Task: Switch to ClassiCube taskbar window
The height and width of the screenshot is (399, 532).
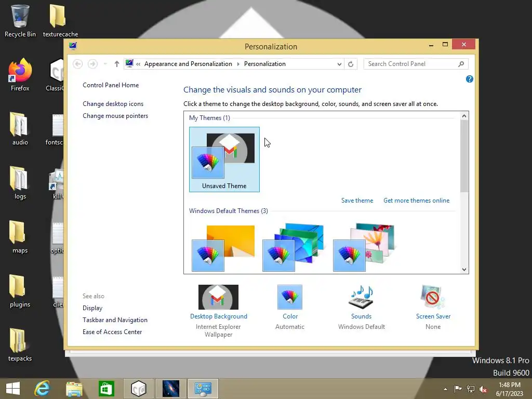Action: coord(138,389)
